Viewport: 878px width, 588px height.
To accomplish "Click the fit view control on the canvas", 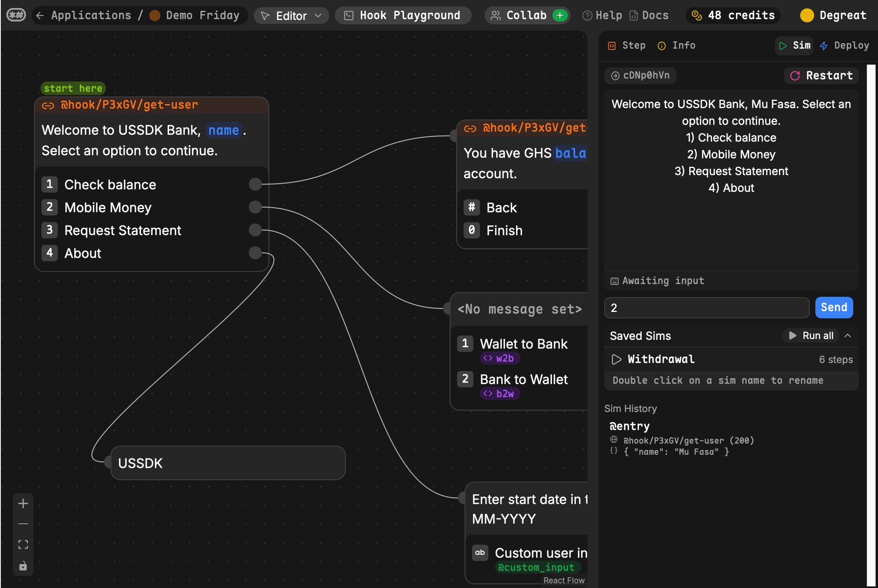I will 23,544.
